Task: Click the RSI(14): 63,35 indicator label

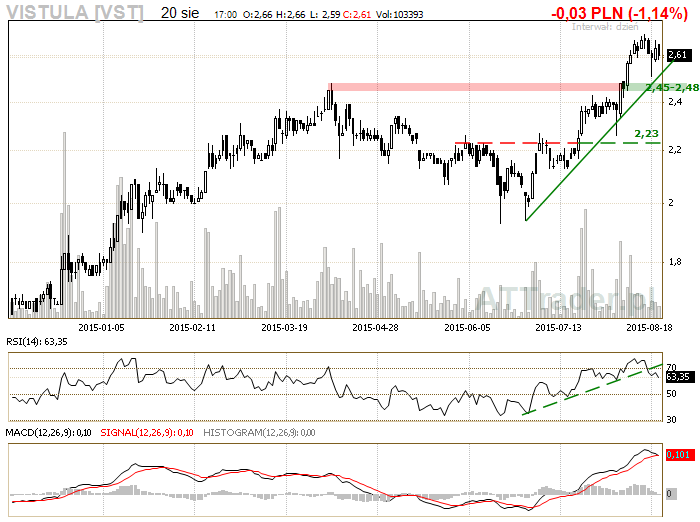Action: pos(37,342)
